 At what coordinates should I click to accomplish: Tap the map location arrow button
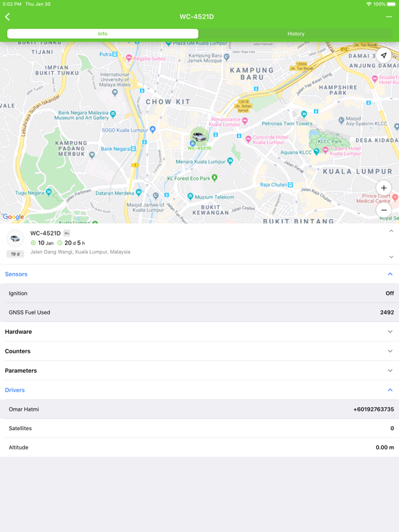pos(383,55)
